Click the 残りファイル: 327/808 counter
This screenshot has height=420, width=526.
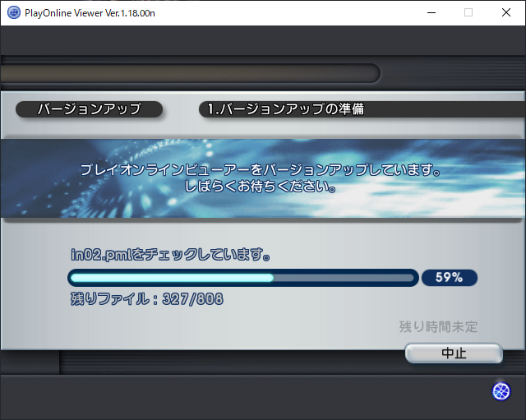tap(146, 299)
